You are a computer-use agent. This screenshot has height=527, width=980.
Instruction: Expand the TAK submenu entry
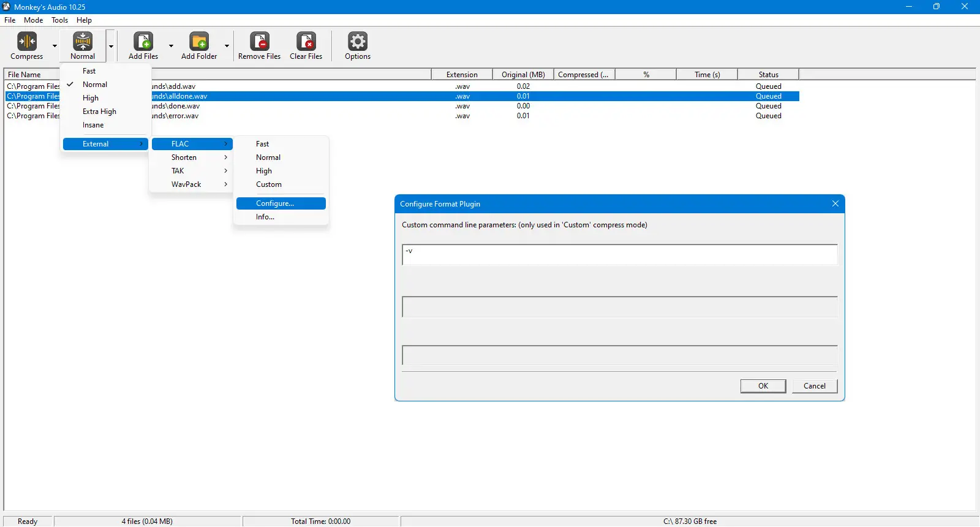coord(192,171)
